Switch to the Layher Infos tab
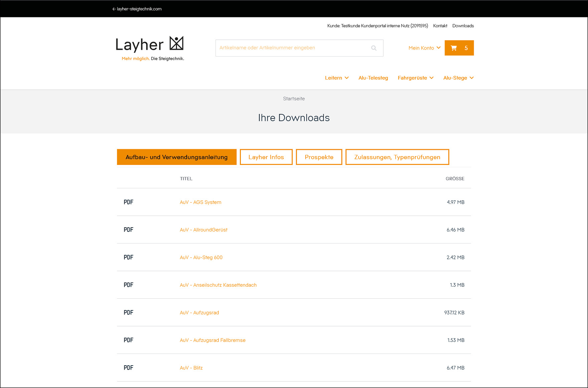 [x=266, y=157]
